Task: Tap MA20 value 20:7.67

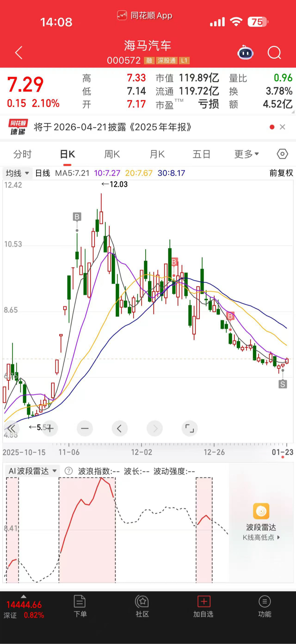Action: pos(139,173)
